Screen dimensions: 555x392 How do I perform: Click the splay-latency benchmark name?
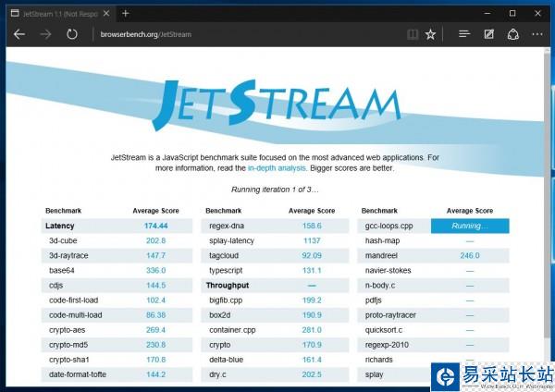pos(231,240)
